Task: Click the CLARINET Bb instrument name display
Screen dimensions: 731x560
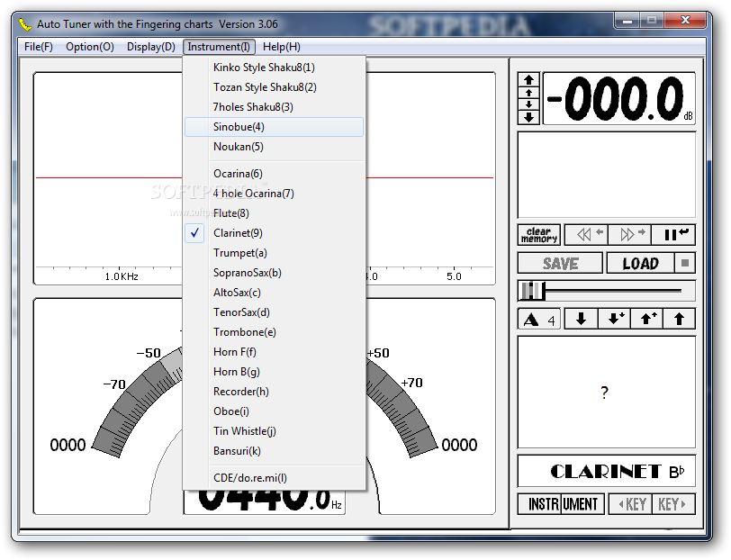Action: [x=607, y=472]
